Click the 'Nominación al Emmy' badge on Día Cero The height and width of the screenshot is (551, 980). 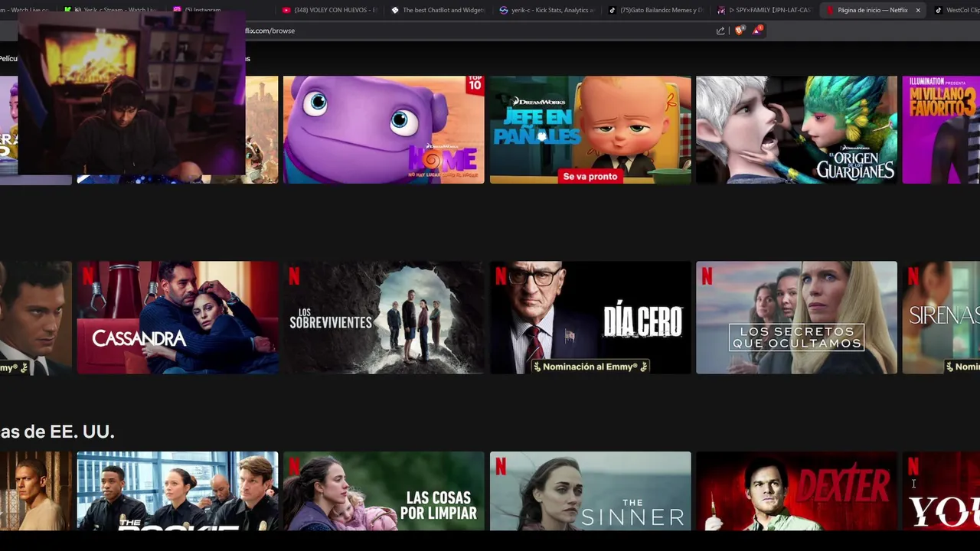pyautogui.click(x=590, y=367)
